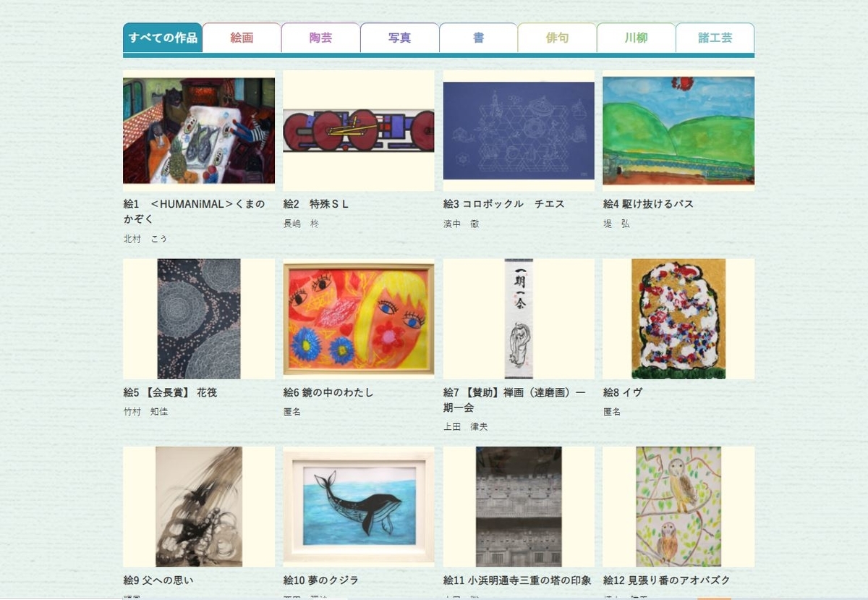
Task: View the イヴ floral artwork thumbnail
Action: click(x=678, y=319)
